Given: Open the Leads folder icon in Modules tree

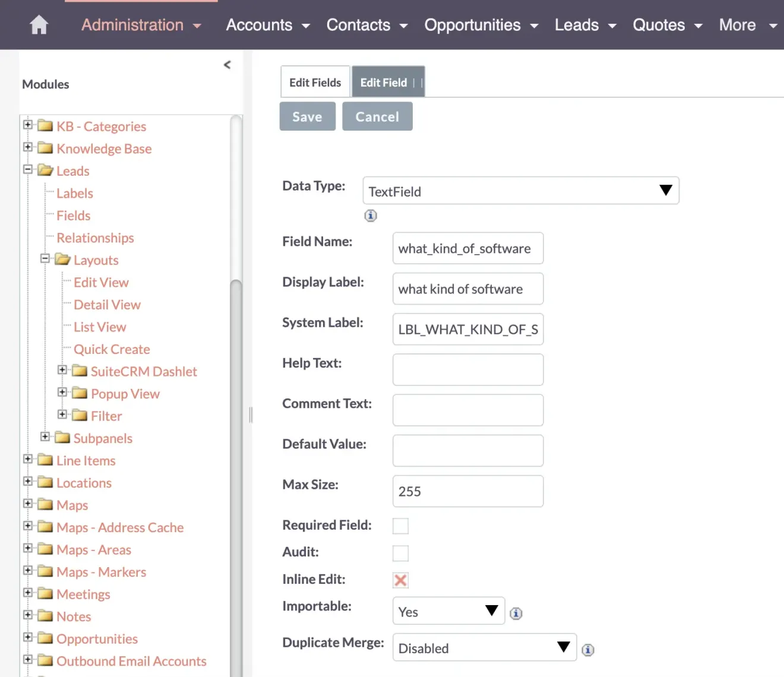Looking at the screenshot, I should tap(46, 170).
